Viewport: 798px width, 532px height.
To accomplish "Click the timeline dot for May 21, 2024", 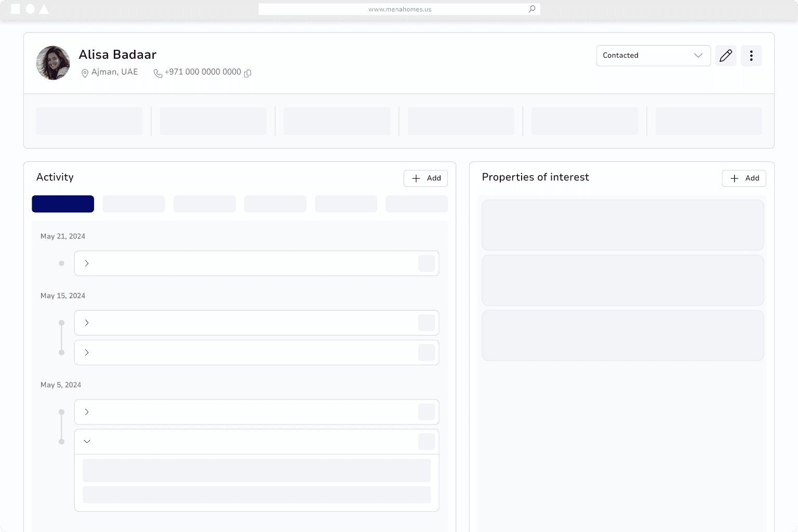I will pos(61,263).
